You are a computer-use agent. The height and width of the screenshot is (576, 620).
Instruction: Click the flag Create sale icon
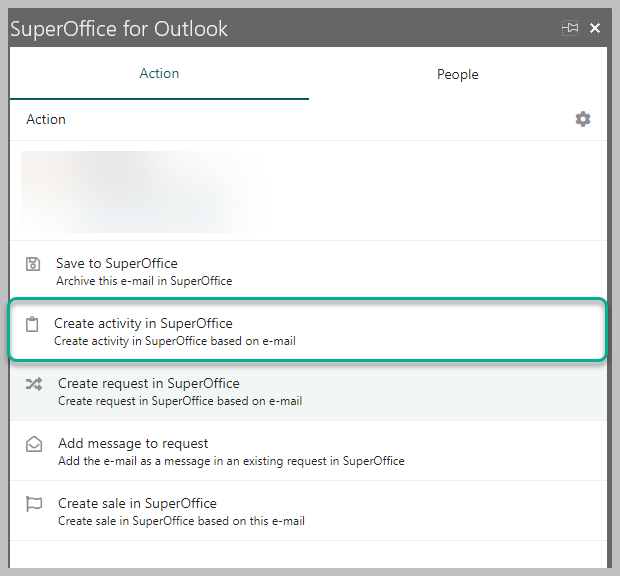click(34, 504)
